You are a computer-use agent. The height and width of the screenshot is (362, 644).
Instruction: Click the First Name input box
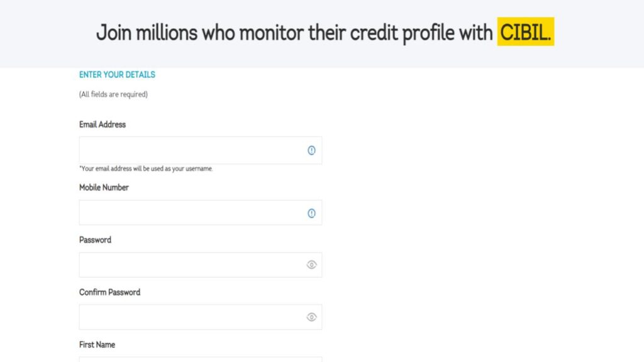coord(189,360)
